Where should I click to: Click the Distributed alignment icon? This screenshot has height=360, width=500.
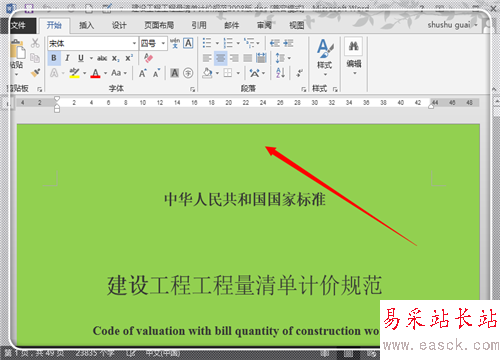pos(261,58)
